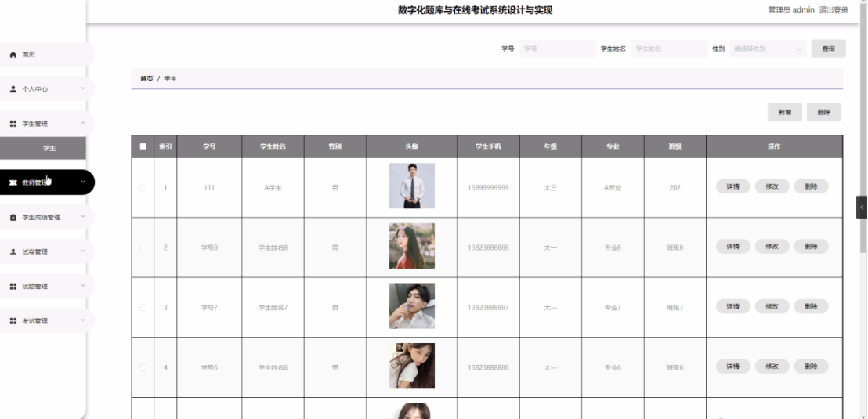Click the avatar photo of A学生
This screenshot has width=868, height=419.
pyautogui.click(x=412, y=186)
